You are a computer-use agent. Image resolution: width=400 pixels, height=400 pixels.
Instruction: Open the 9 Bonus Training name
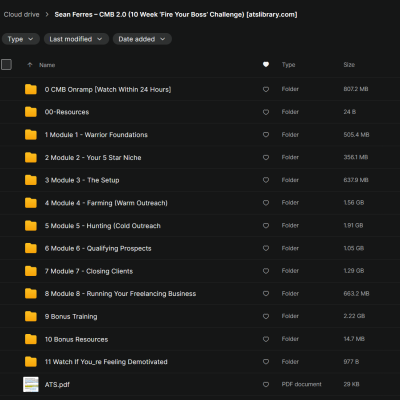pyautogui.click(x=71, y=317)
